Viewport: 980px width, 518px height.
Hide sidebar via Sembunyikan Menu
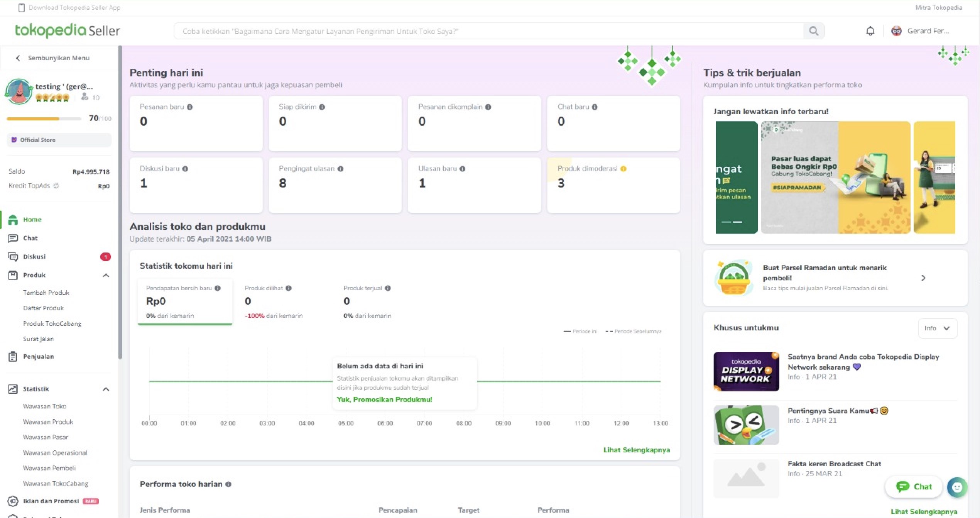[x=52, y=58]
